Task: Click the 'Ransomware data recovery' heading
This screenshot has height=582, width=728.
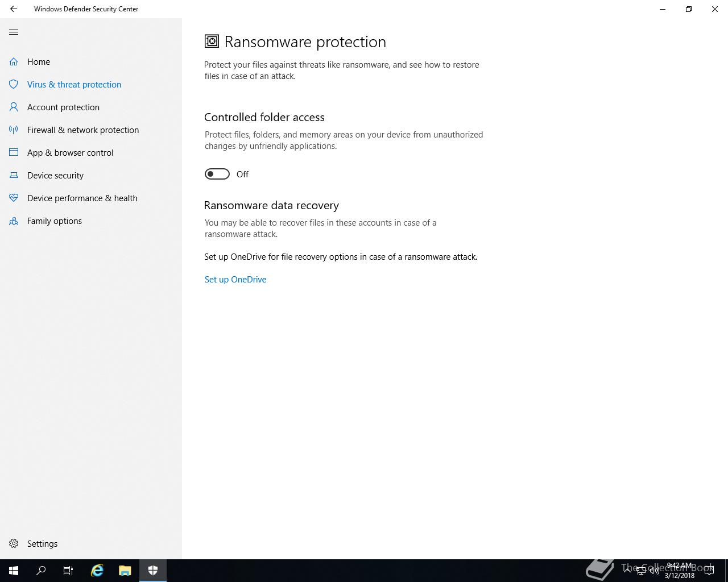Action: [x=271, y=205]
